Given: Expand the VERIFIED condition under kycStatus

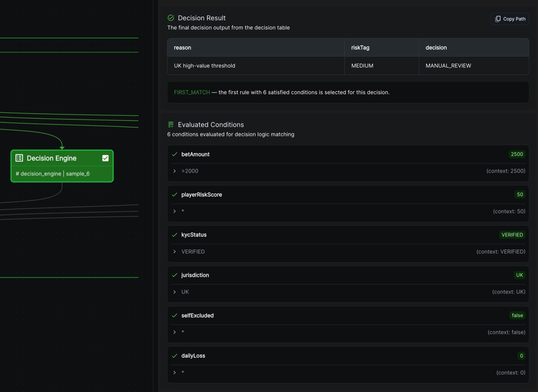Looking at the screenshot, I should click(174, 252).
